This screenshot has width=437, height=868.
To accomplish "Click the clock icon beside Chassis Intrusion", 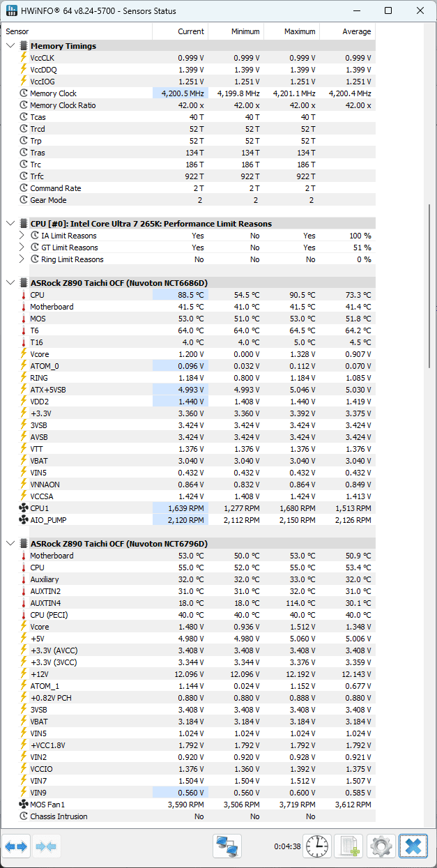I will [x=24, y=816].
